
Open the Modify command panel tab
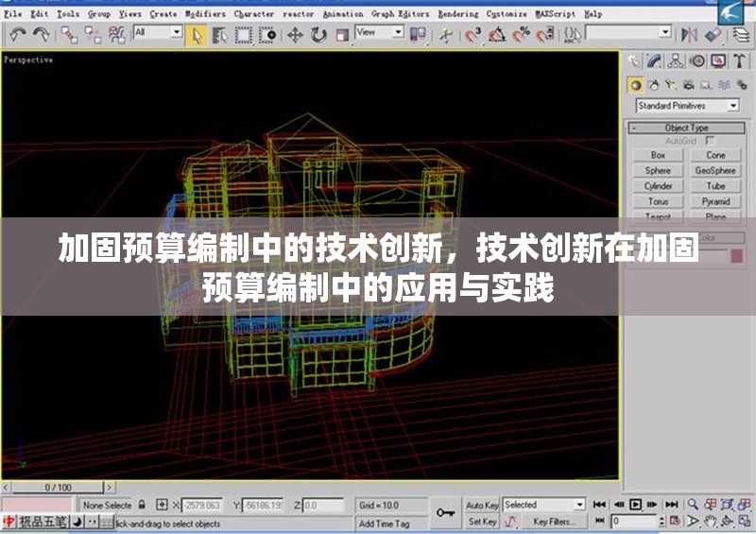click(x=655, y=61)
